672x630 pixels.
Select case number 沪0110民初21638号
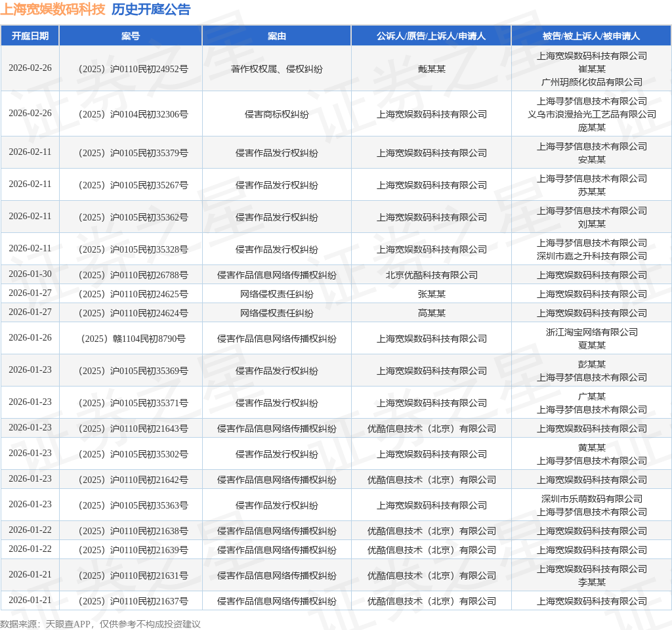149,531
